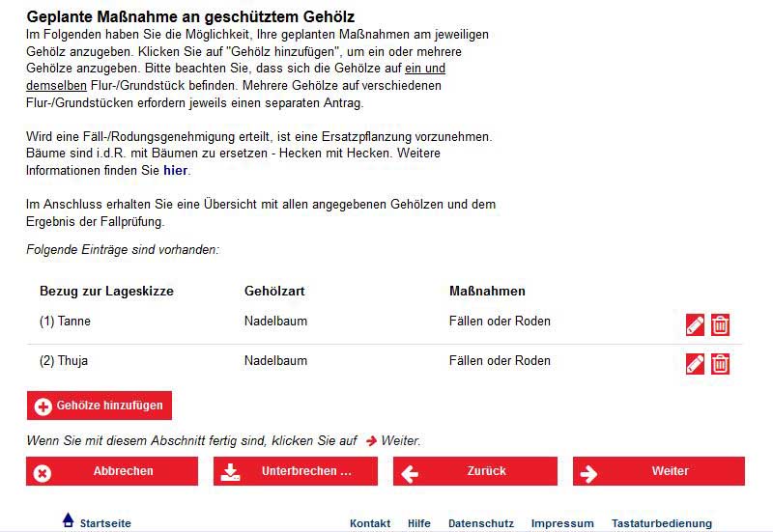
Task: Open the Datenschutz footer link
Action: (481, 523)
